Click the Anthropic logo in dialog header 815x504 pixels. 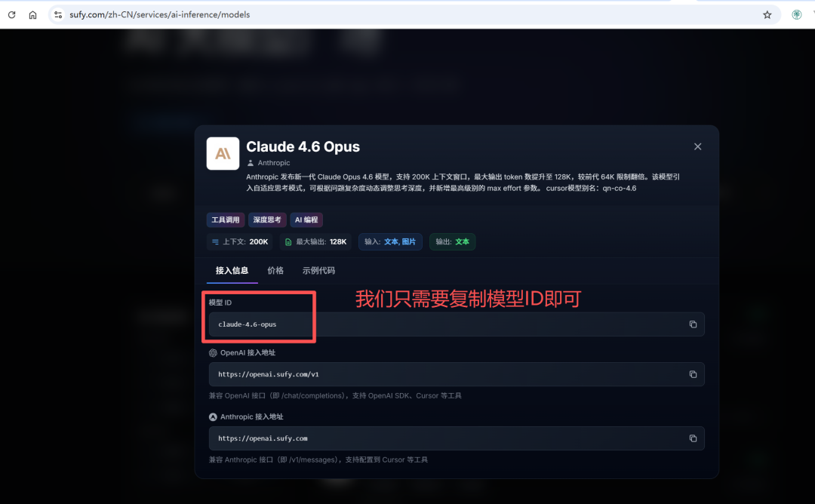[x=223, y=154]
